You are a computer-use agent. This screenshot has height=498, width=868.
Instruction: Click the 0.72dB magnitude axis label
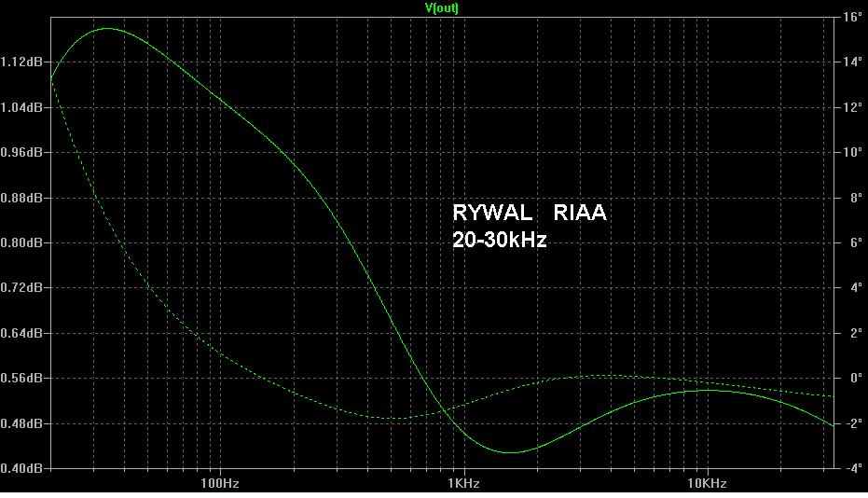pyautogui.click(x=21, y=288)
